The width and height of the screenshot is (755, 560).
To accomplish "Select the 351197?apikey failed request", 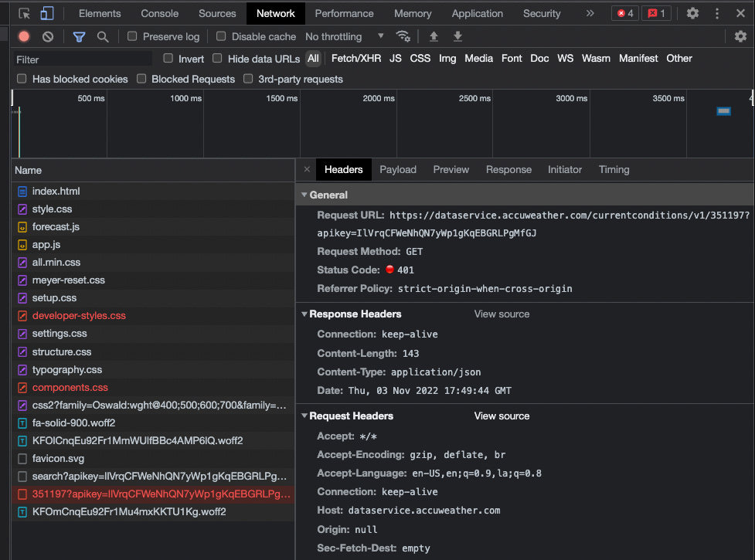I will [153, 494].
